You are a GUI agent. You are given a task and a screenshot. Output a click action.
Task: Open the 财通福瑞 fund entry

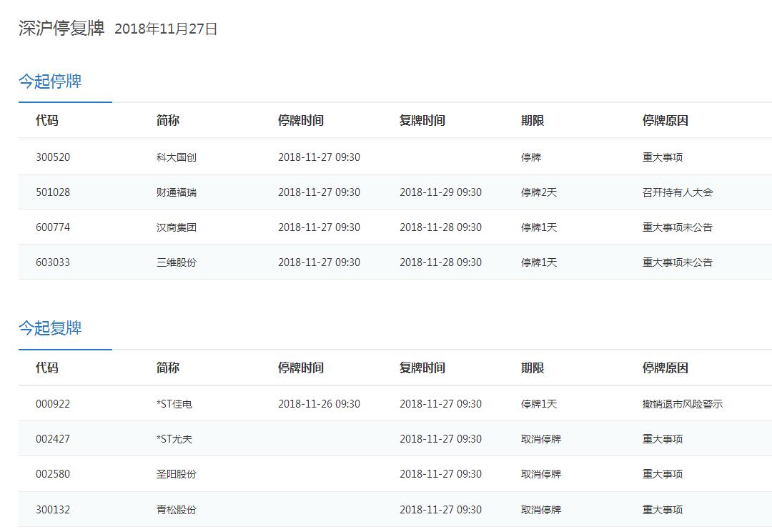pyautogui.click(x=176, y=192)
